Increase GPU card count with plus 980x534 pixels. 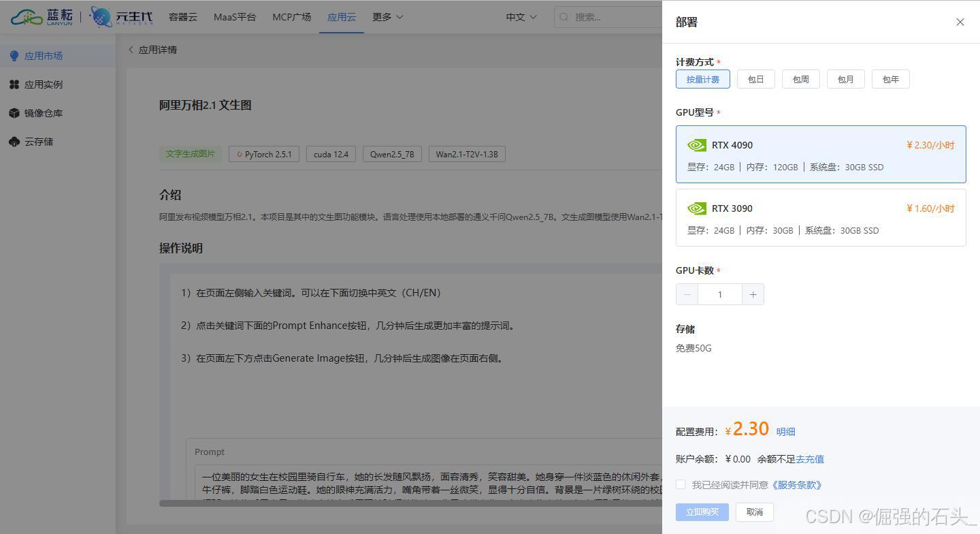point(753,294)
